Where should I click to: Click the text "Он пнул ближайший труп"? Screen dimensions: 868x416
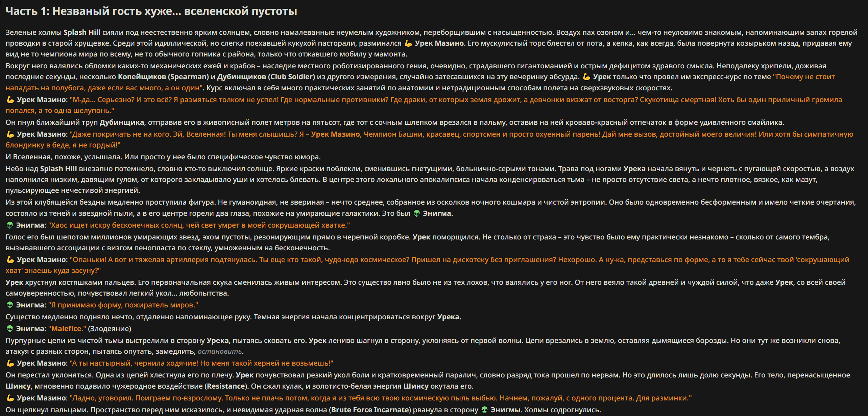click(x=51, y=122)
